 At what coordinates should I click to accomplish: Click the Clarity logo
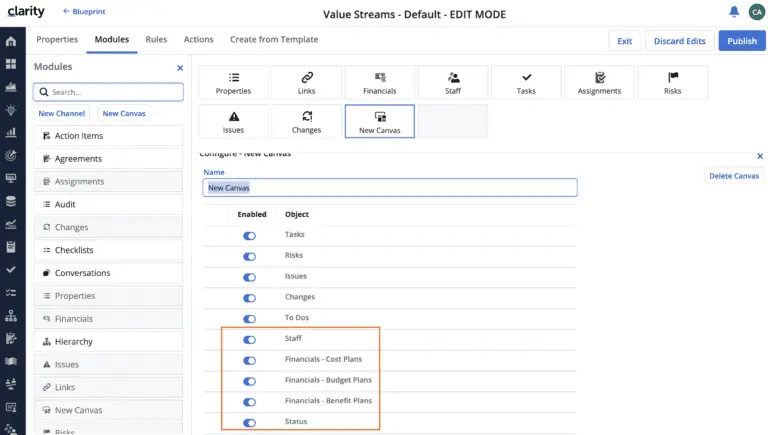[x=26, y=11]
